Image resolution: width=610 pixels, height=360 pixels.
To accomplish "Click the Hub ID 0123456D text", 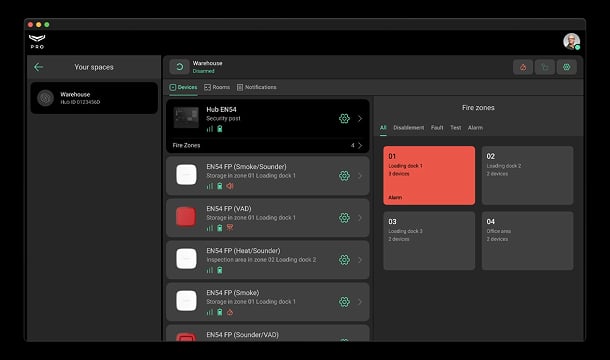I will [x=80, y=102].
